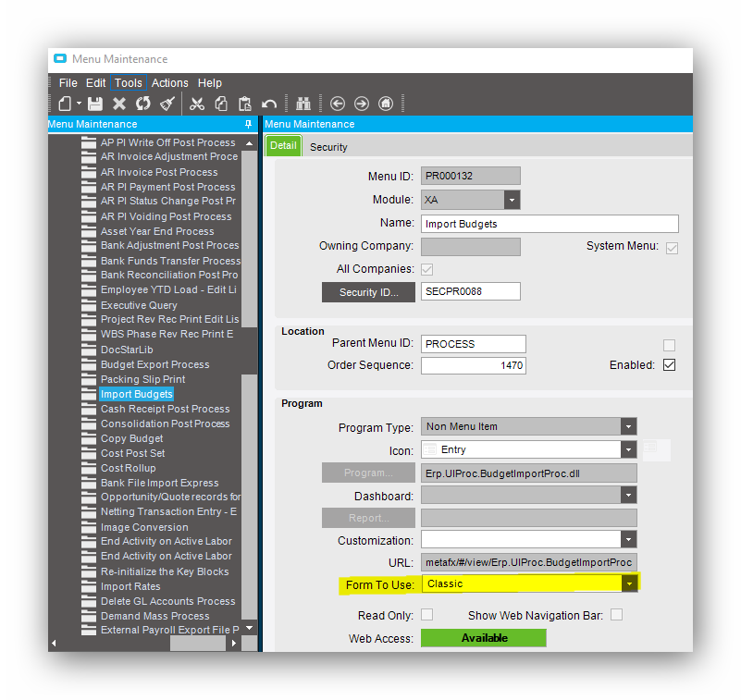Open the Customization dropdown
The height and width of the screenshot is (700, 741).
click(628, 539)
